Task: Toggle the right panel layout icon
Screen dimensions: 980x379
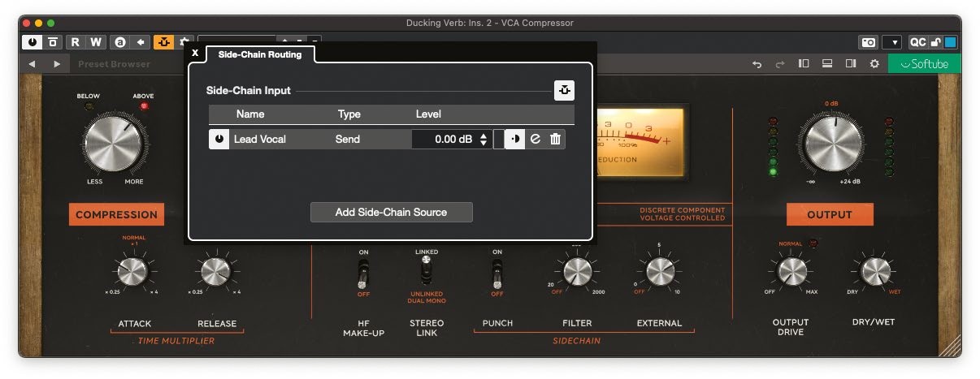Action: click(851, 63)
